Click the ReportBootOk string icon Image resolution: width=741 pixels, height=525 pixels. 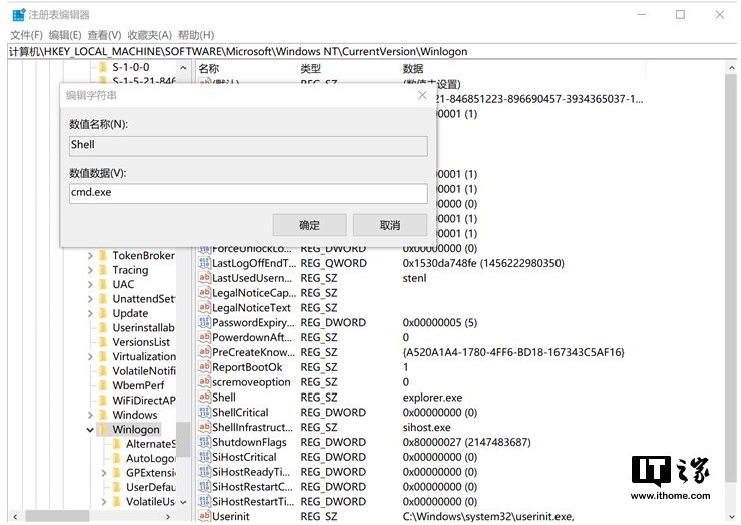pos(204,367)
